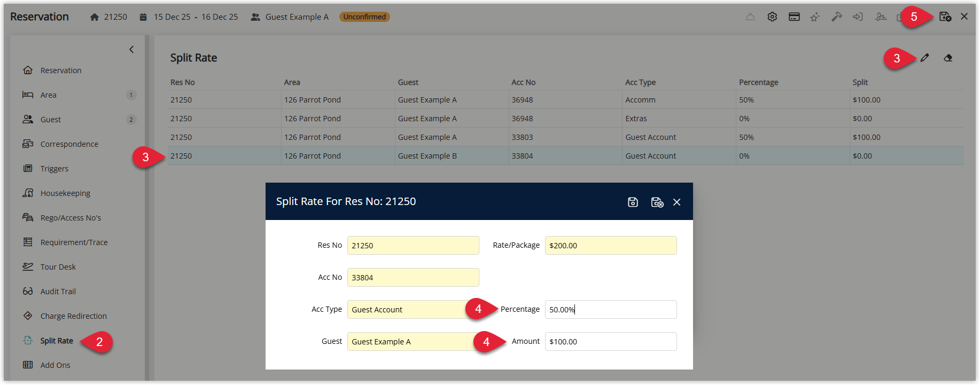
Task: Open Area in the sidebar
Action: [x=48, y=95]
